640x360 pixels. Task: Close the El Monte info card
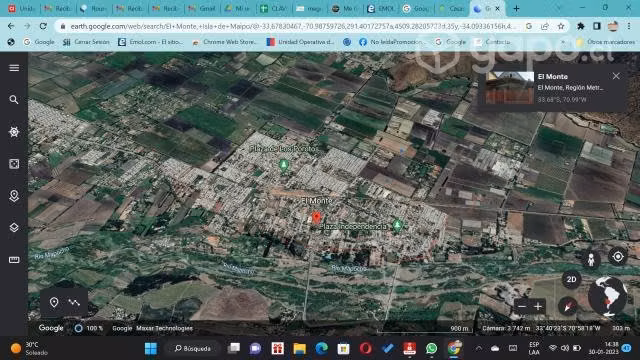click(616, 76)
